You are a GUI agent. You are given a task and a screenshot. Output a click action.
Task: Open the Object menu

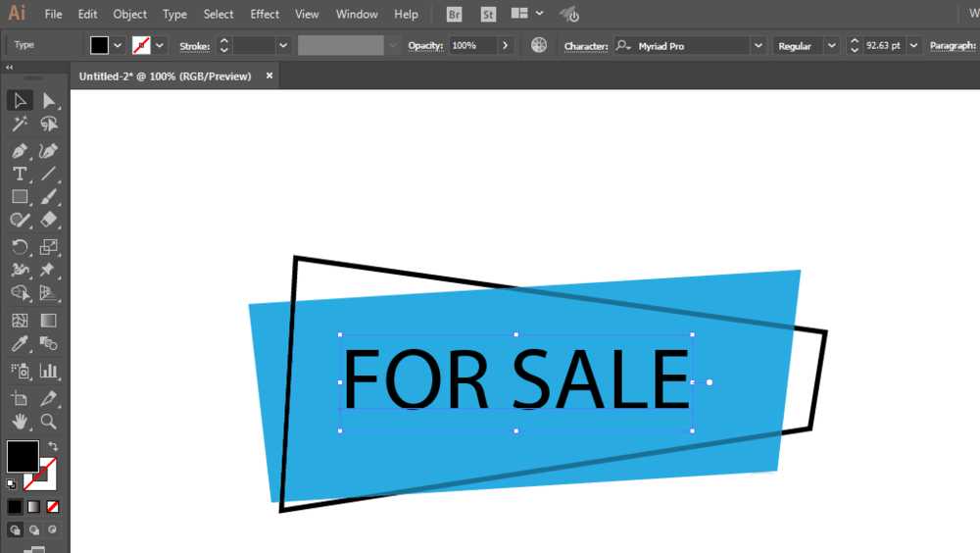130,14
